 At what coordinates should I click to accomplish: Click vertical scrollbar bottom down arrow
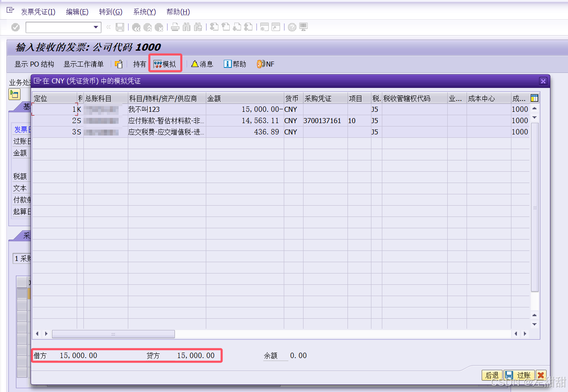coord(534,324)
